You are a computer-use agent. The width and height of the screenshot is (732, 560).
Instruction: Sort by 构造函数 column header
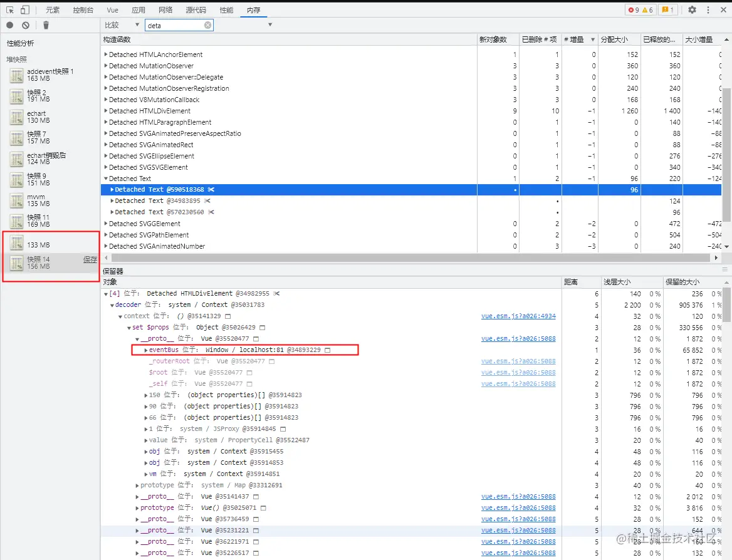tap(288, 39)
